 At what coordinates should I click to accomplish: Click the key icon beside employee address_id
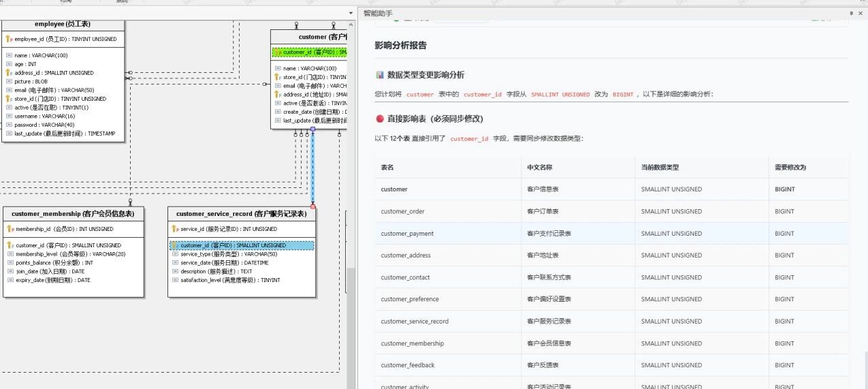(x=10, y=73)
